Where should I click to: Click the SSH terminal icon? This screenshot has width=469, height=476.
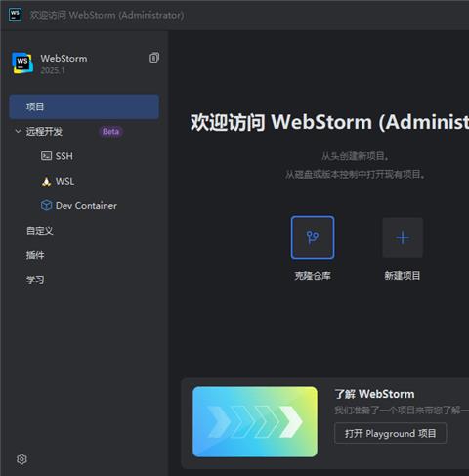(46, 156)
